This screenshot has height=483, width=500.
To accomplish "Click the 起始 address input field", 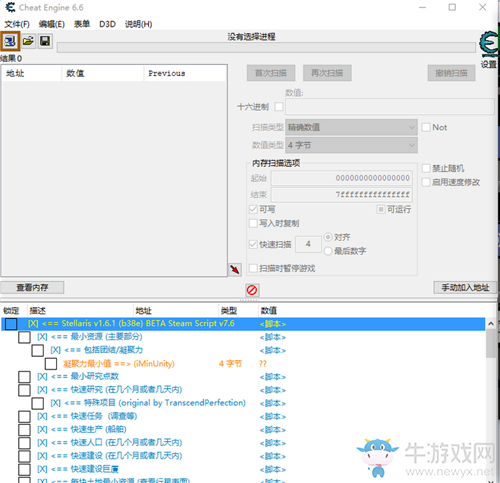I will (342, 178).
